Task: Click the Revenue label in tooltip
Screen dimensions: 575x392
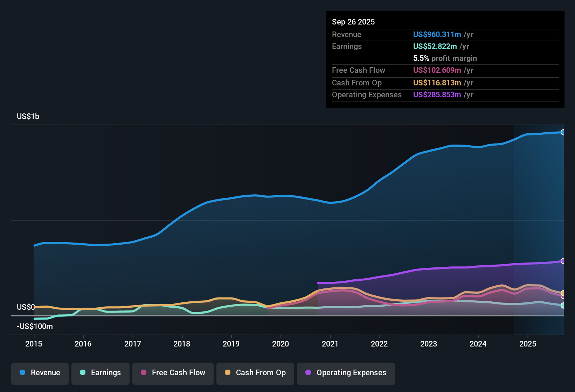Action: (347, 34)
